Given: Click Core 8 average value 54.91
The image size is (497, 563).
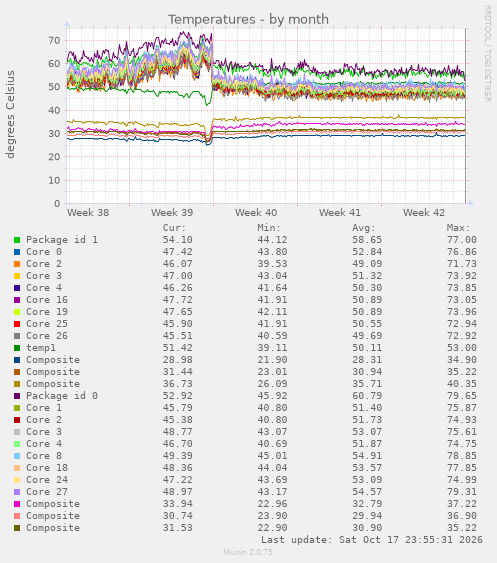Looking at the screenshot, I should point(367,456).
